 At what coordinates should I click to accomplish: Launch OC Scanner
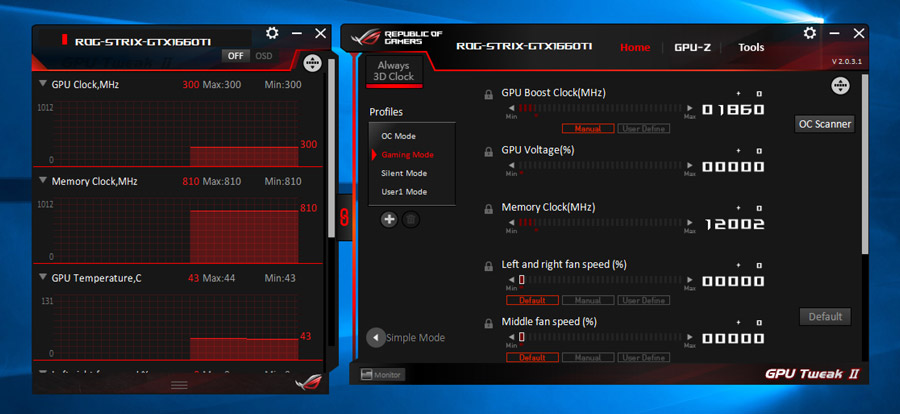pos(825,124)
